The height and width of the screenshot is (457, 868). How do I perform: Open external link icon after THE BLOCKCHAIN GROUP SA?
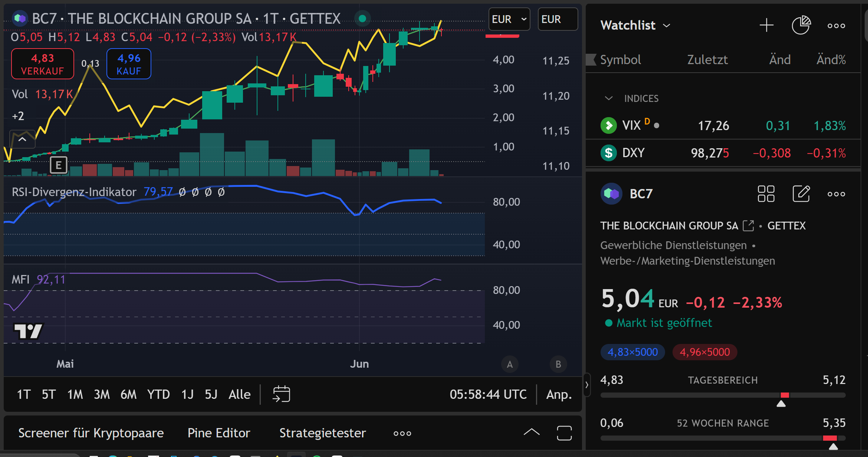749,225
